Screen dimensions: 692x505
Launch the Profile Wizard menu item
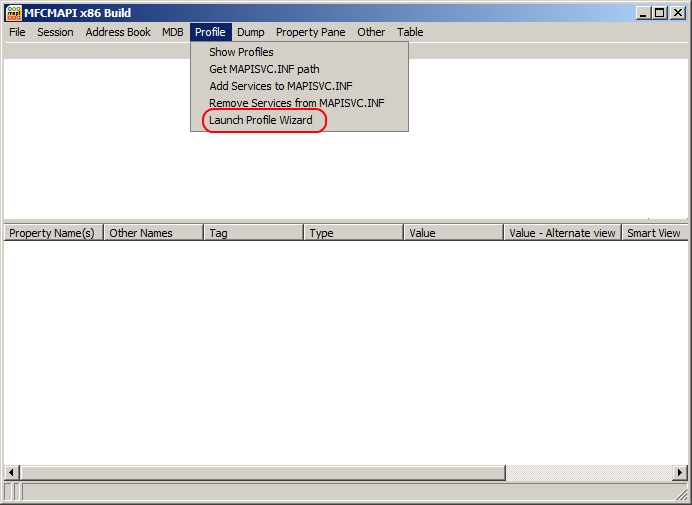point(299,120)
